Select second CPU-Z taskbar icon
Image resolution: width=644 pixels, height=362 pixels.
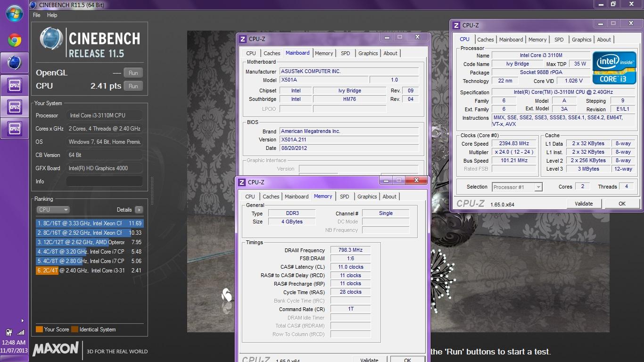pyautogui.click(x=14, y=107)
